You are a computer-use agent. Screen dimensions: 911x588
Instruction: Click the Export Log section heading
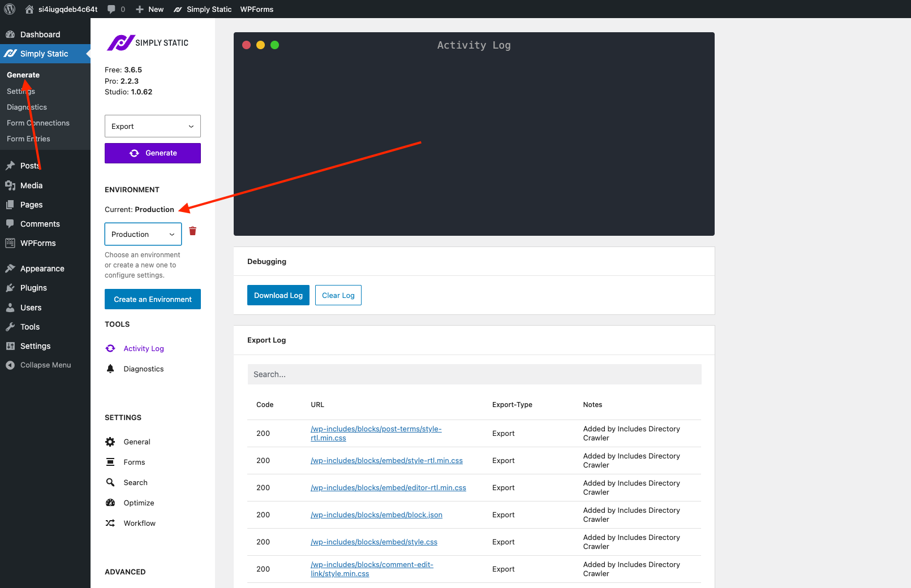[267, 340]
